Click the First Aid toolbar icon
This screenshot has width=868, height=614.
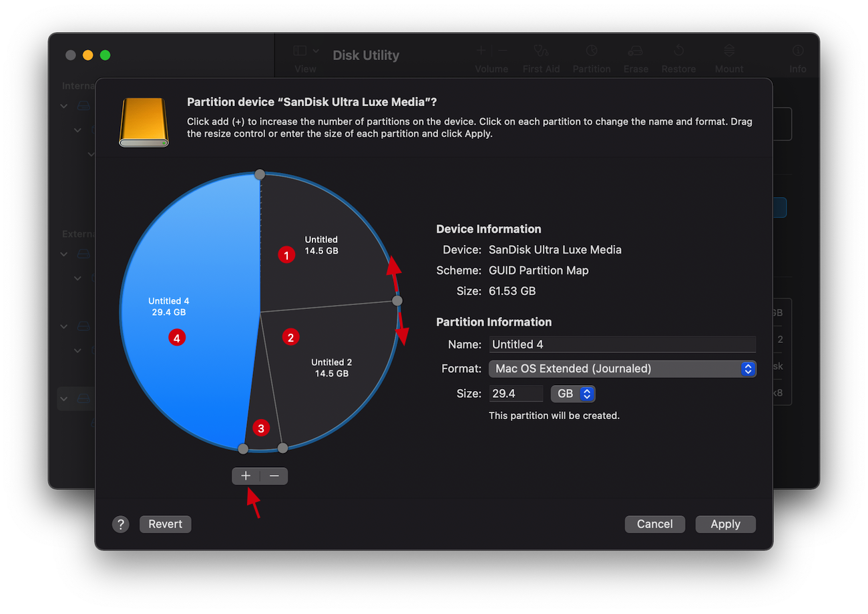tap(541, 51)
